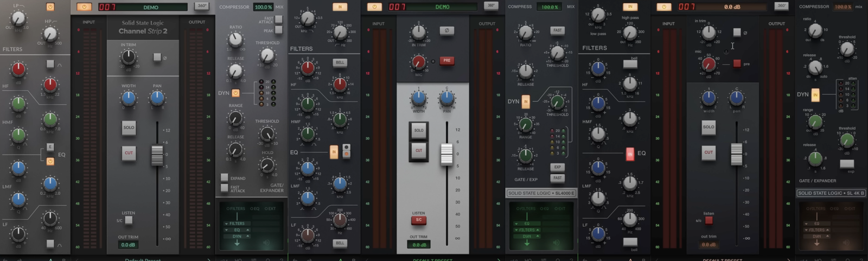The width and height of the screenshot is (868, 261).
Task: Flip phase invert Ø on SL 4K B
Action: [x=737, y=32]
